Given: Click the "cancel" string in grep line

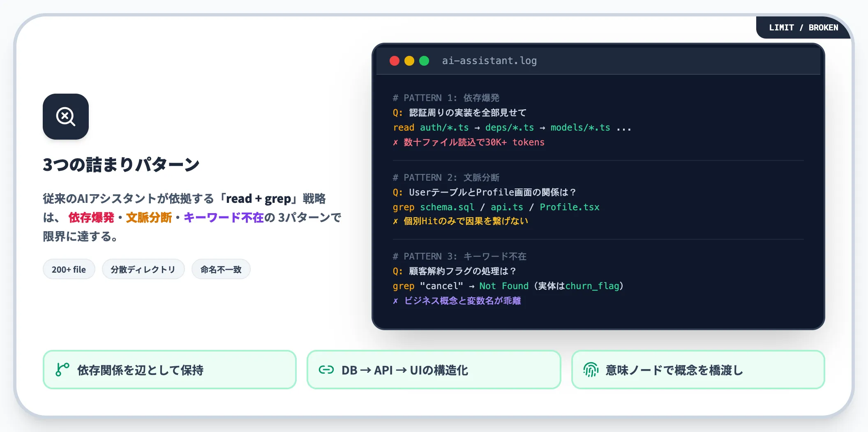Looking at the screenshot, I should (441, 286).
